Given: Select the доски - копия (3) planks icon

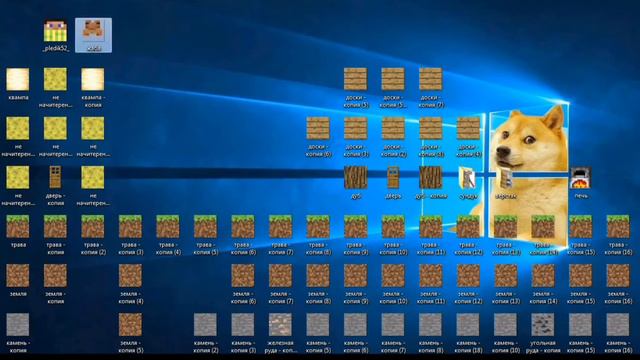Looking at the screenshot, I should (x=356, y=128).
